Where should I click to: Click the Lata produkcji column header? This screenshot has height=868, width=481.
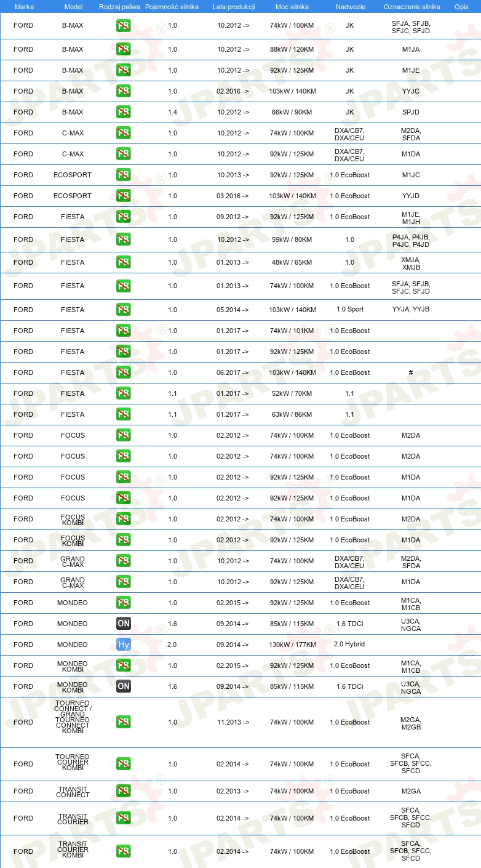[233, 6]
